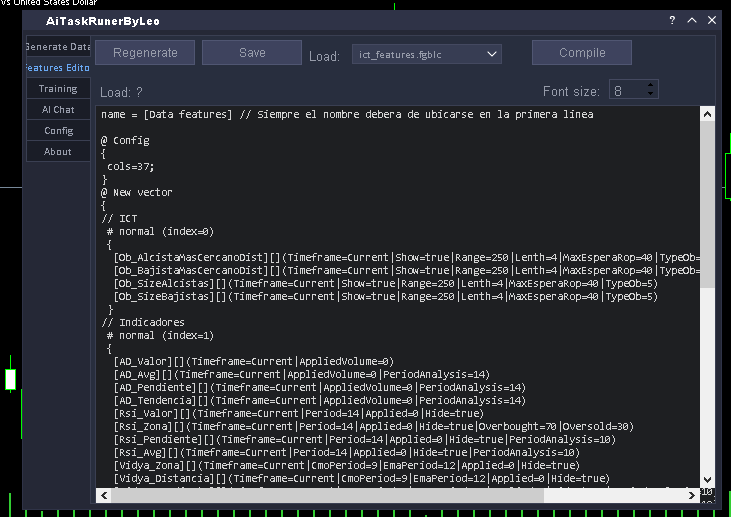The image size is (731, 518).
Task: Click the help question mark icon
Action: (x=672, y=20)
